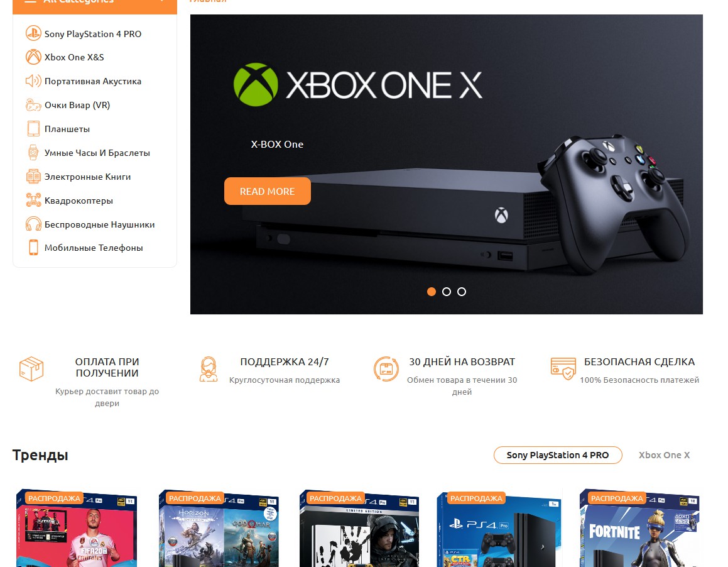
Task: Click the PlayStation icon beside Sony PlayStation 4 PRO
Action: 33,33
